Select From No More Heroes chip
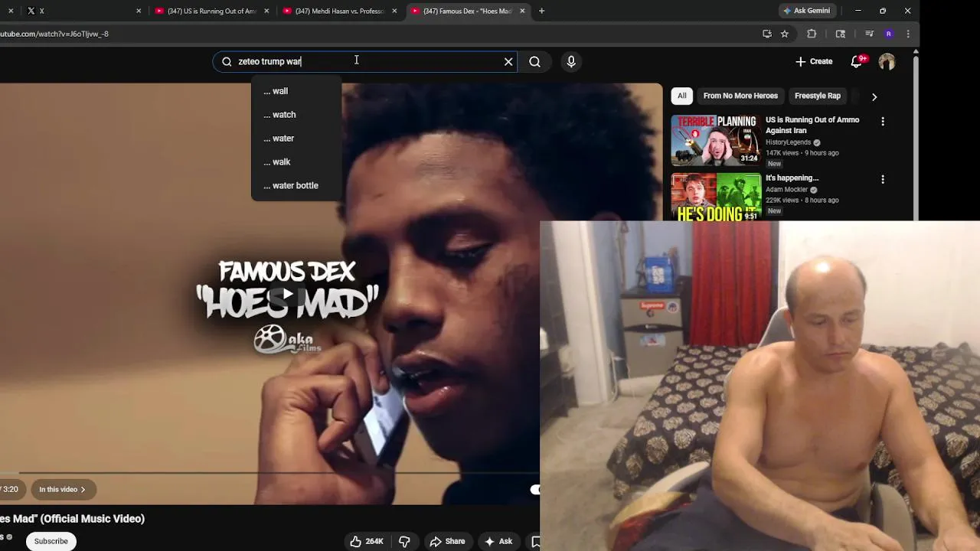Image resolution: width=980 pixels, height=551 pixels. click(740, 96)
